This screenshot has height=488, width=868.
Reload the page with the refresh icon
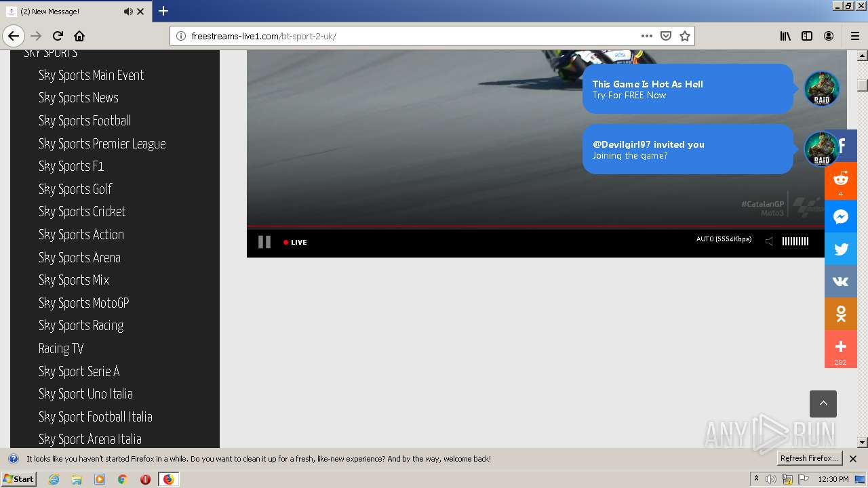(x=58, y=36)
